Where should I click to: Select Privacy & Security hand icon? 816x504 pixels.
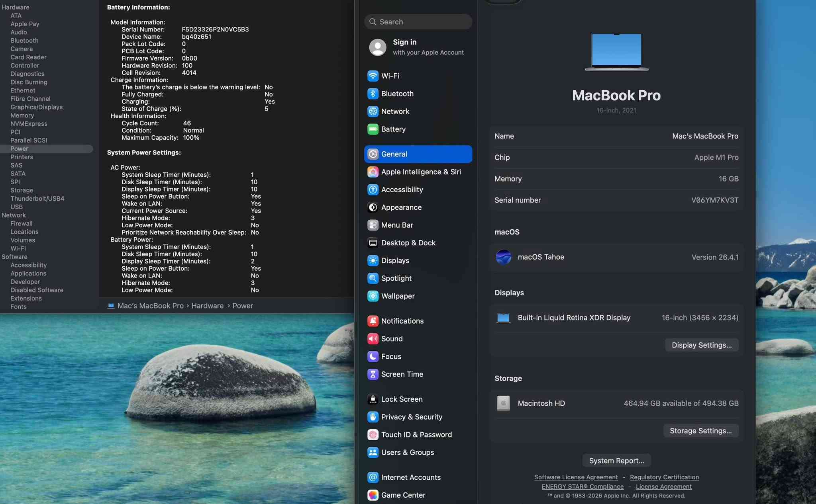[373, 417]
